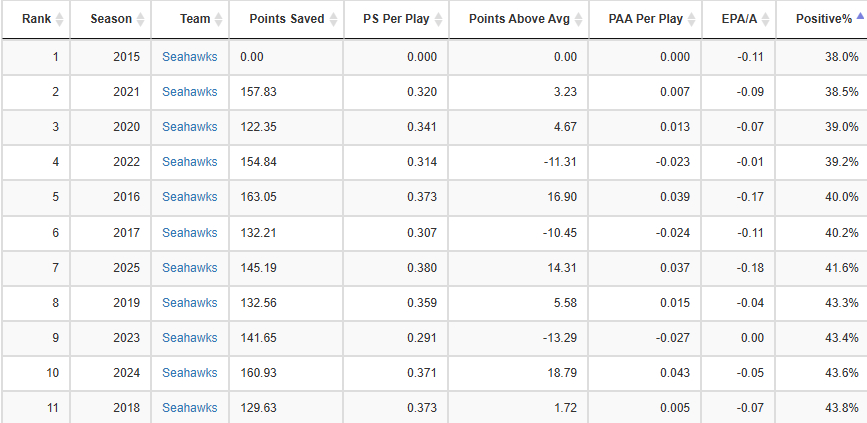Click the Positive% column header label
This screenshot has width=867, height=423.
coord(824,19)
